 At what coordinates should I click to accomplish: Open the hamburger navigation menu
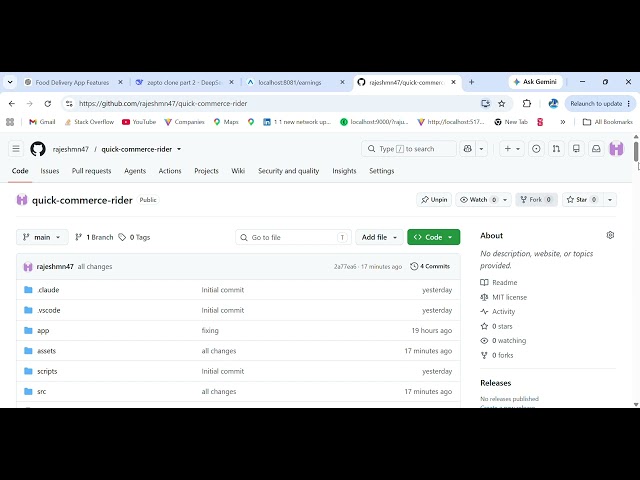[16, 149]
